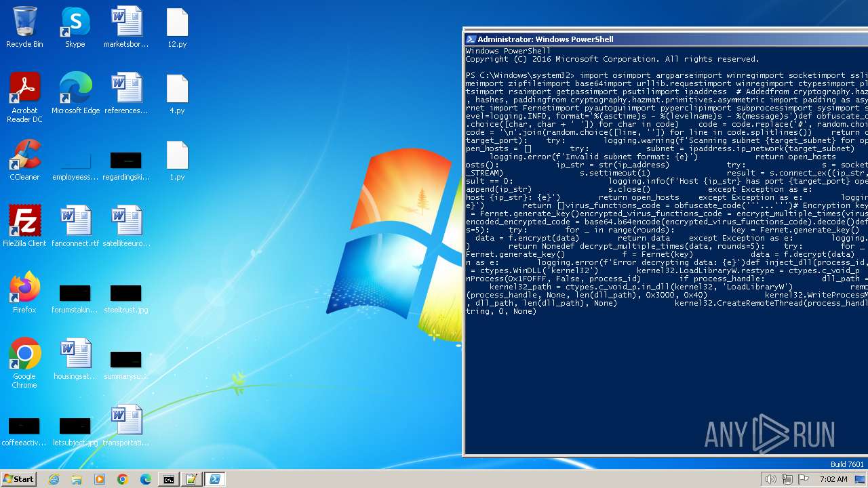Select the references Word document icon

126,94
